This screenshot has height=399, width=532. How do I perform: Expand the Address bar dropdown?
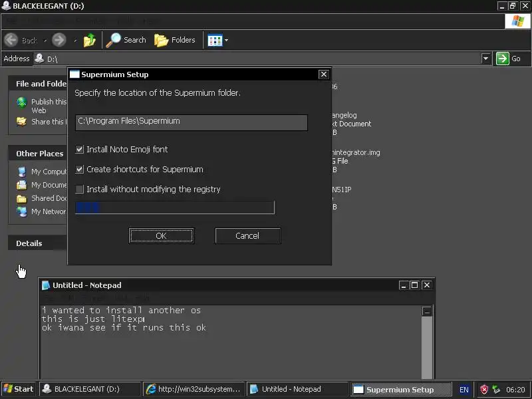point(486,59)
